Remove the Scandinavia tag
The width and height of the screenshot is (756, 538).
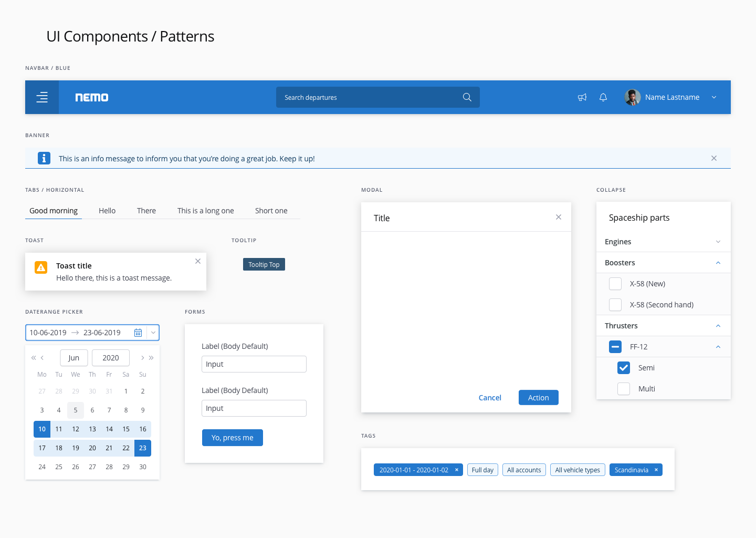pos(656,470)
